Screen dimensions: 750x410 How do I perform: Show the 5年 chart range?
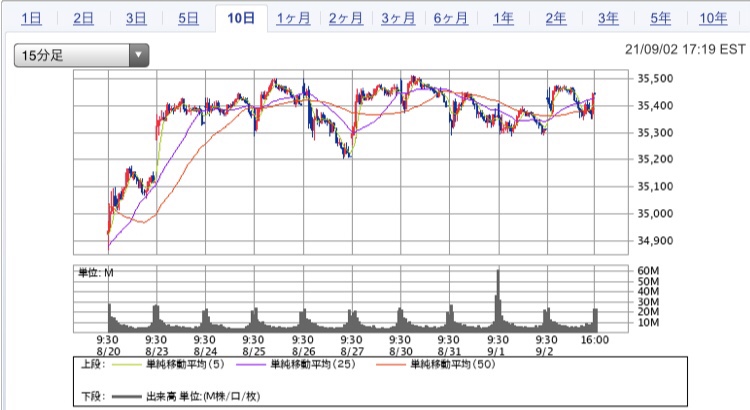click(660, 19)
